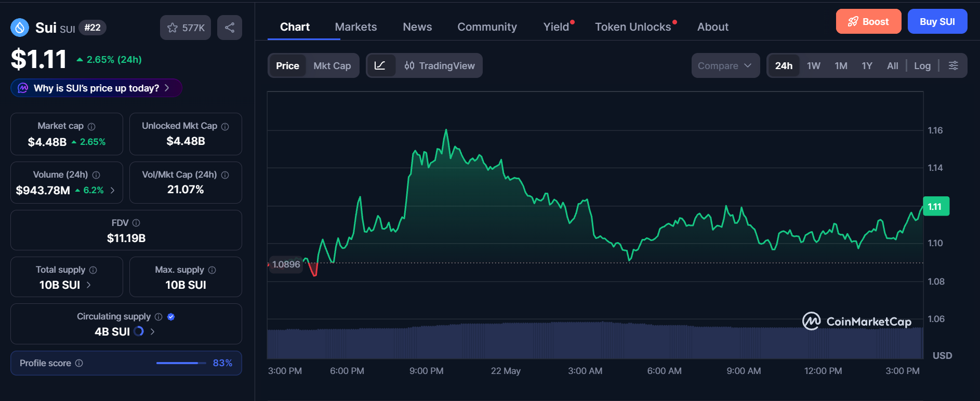Click the volume bars area under chart
This screenshot has width=980, height=401.
pos(595,341)
